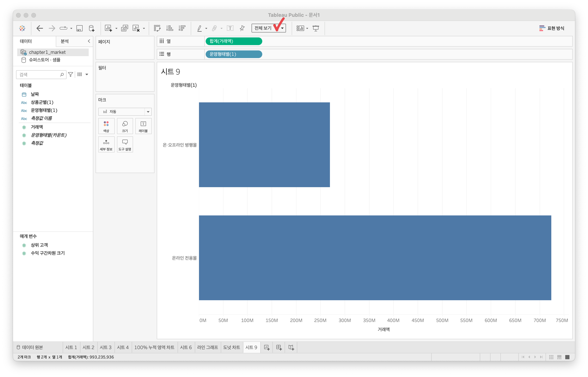Switch to filmstrip view in status bar
588x377 pixels.
click(x=559, y=357)
